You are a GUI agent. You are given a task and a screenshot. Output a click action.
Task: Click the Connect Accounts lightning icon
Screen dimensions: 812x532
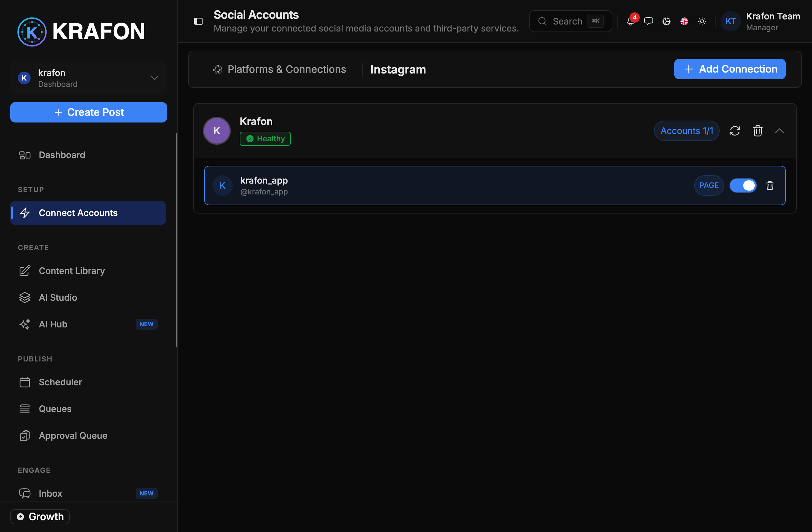point(25,213)
